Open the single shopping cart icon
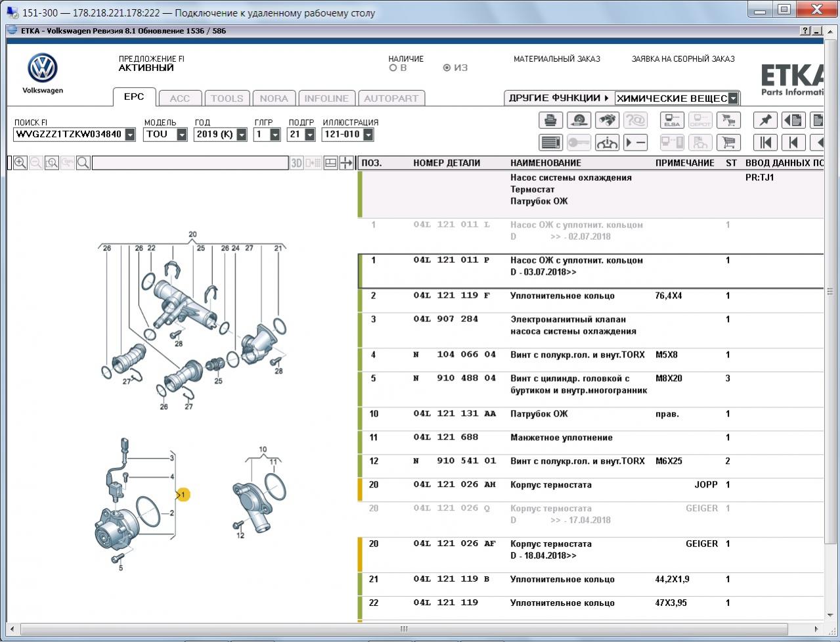Viewport: 840px width, 642px height. (728, 142)
